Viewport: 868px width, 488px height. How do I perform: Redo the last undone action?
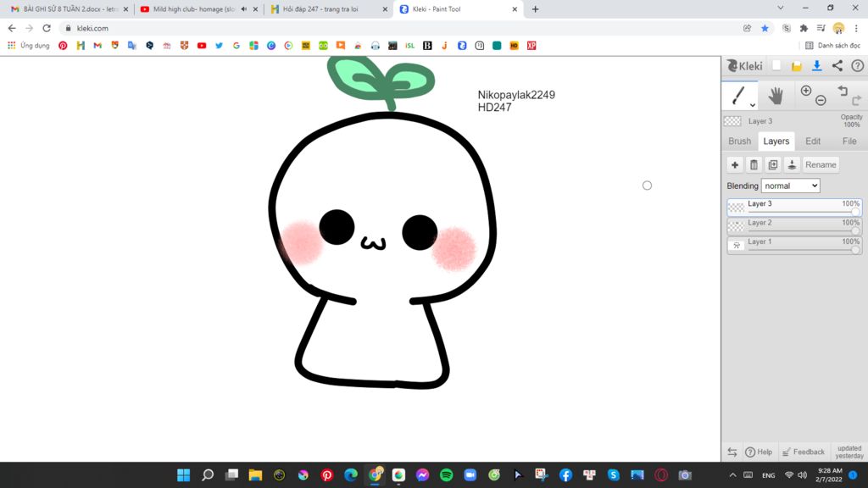pos(857,100)
